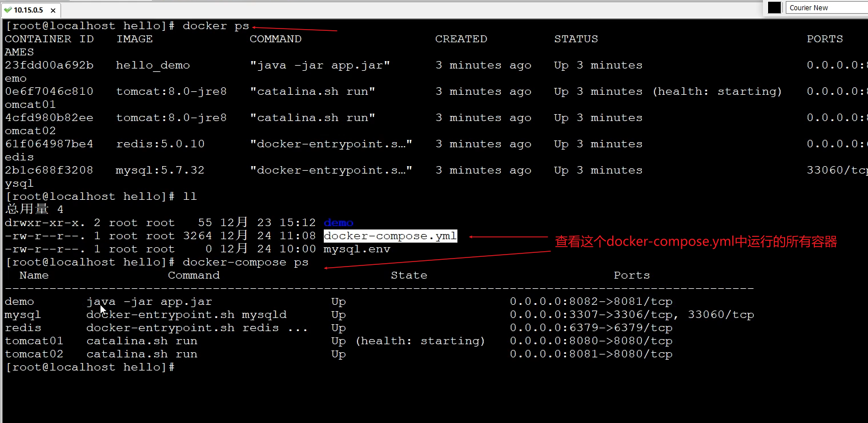This screenshot has width=868, height=423.
Task: Click the COMMAND column header
Action: pyautogui.click(x=276, y=39)
